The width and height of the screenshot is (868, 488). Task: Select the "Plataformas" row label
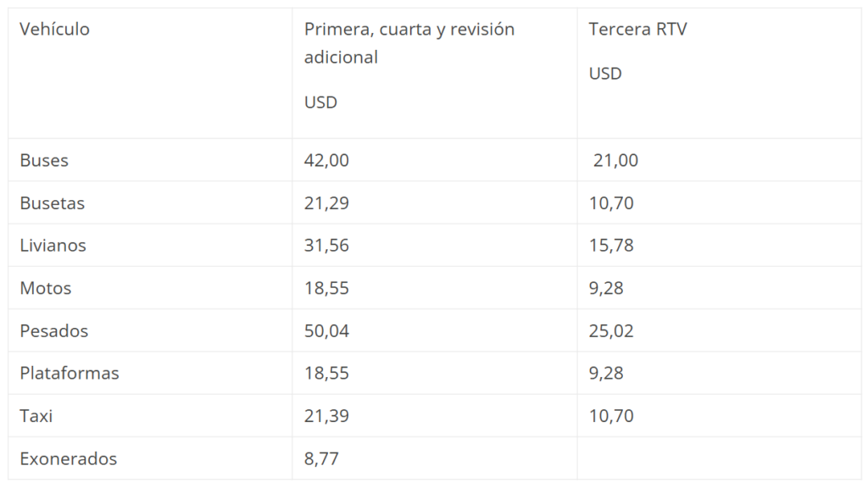(x=70, y=373)
